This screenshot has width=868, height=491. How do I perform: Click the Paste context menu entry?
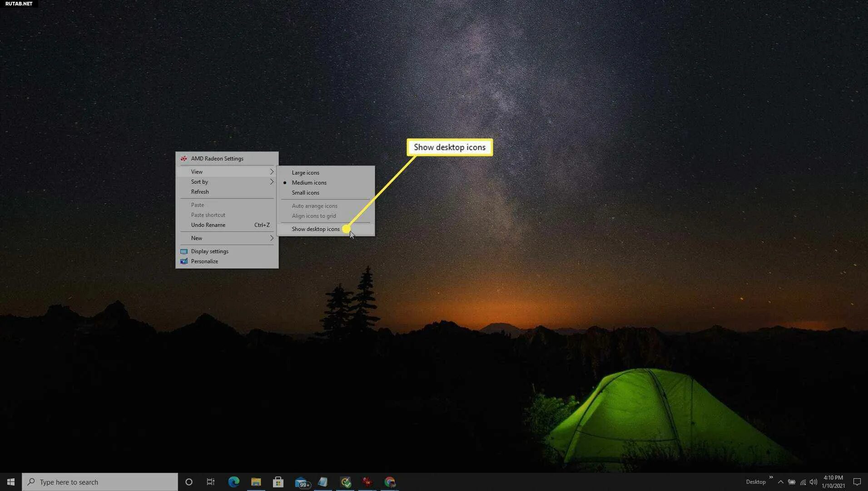point(227,205)
